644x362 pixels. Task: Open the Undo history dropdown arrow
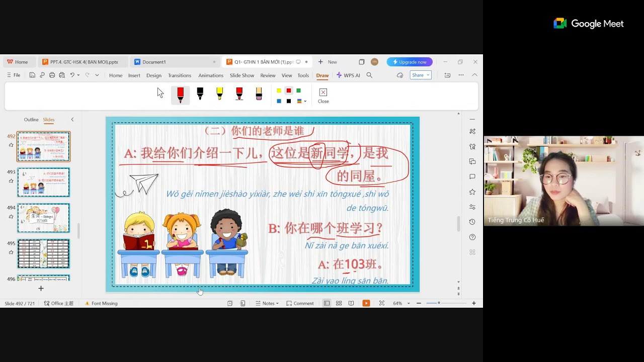pos(78,75)
